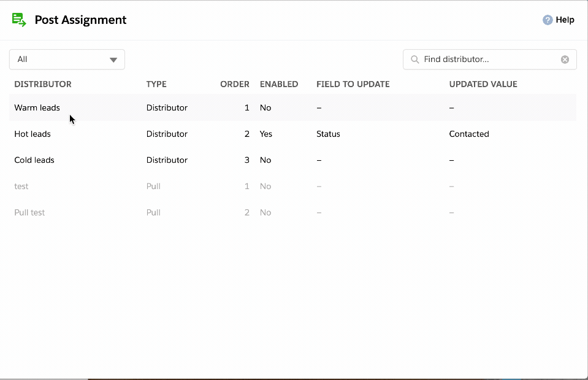Click the Contacted value in Hot leads row
588x380 pixels.
click(469, 134)
